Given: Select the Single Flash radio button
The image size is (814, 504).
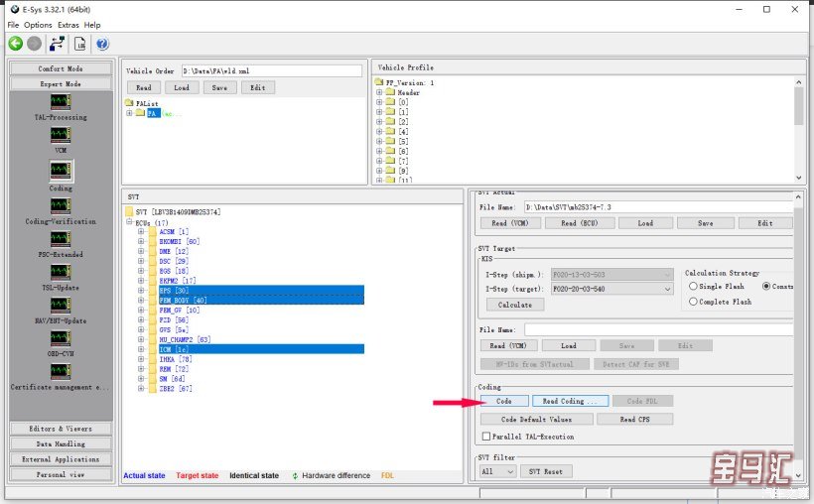Looking at the screenshot, I should coord(692,287).
